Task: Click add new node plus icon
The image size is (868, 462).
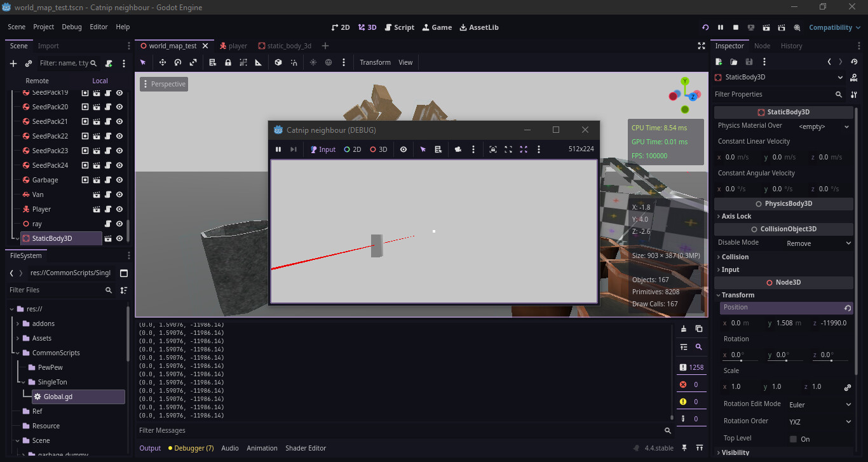Action: [13, 64]
